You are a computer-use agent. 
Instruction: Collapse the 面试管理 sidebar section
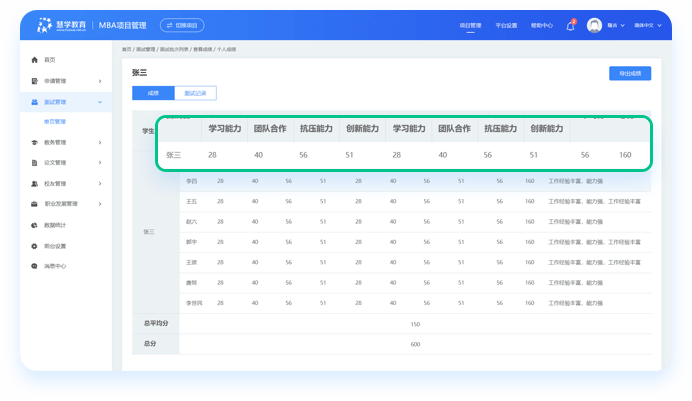(x=100, y=102)
